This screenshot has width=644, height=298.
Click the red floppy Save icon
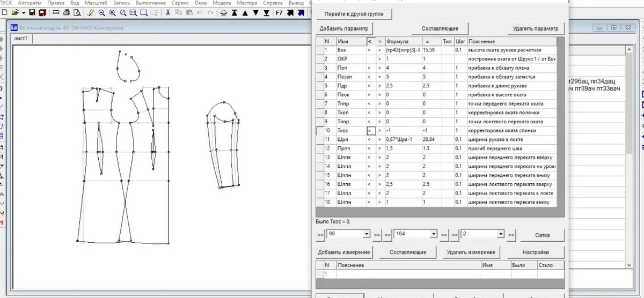(x=42, y=12)
